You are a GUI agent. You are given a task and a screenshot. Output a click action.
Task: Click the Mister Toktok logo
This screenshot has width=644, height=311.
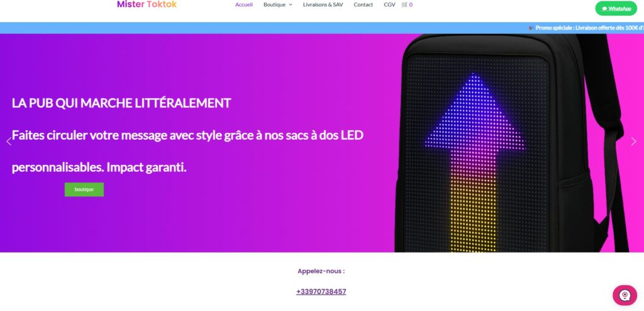coord(147,4)
